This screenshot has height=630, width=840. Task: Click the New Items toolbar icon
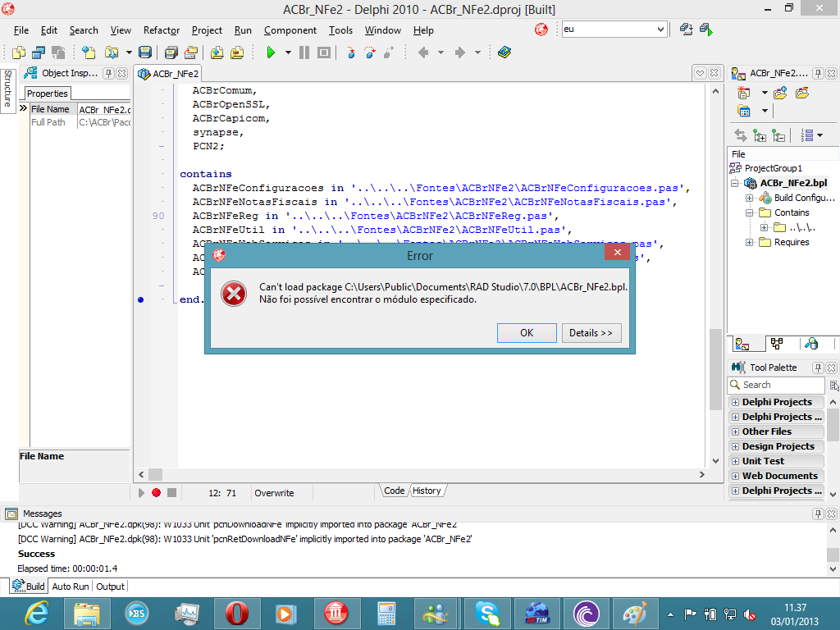tap(89, 52)
